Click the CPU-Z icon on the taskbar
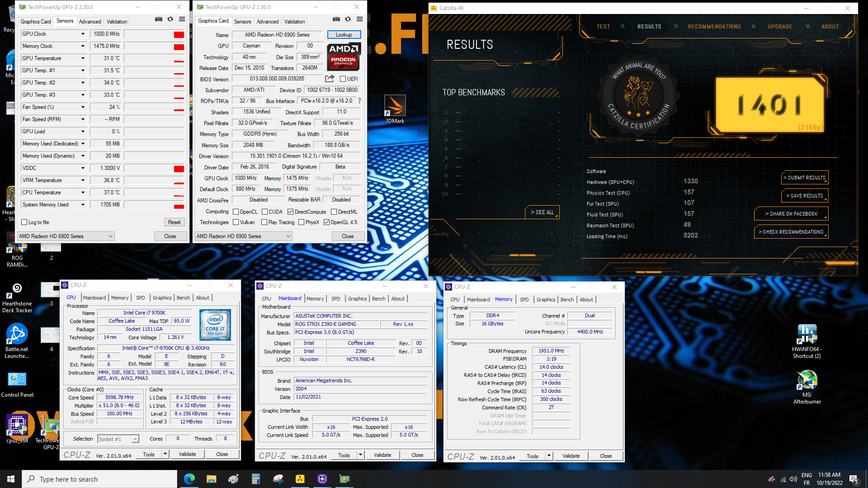 322,479
